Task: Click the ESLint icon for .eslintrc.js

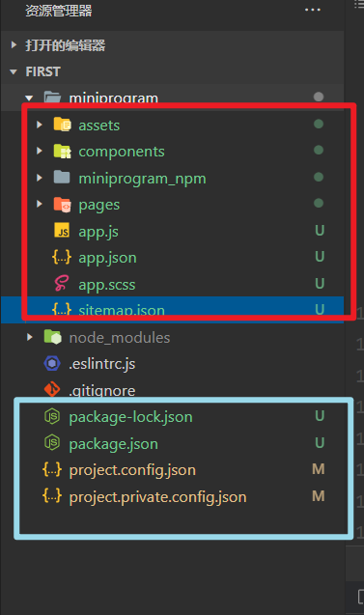Action: click(x=52, y=363)
